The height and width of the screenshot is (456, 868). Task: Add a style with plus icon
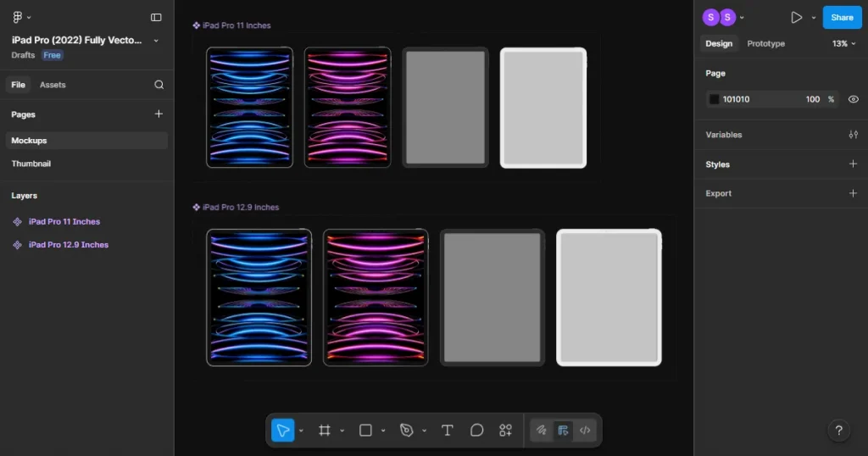pos(853,164)
